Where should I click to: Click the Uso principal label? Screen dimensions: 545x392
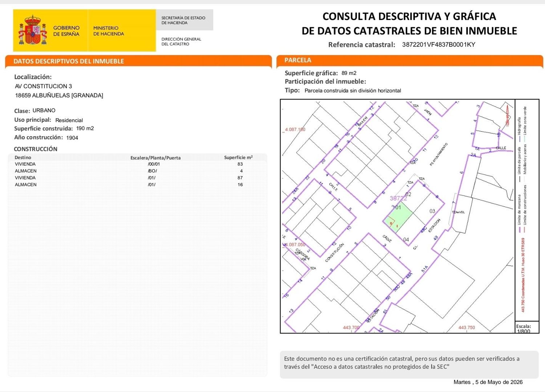pyautogui.click(x=33, y=120)
